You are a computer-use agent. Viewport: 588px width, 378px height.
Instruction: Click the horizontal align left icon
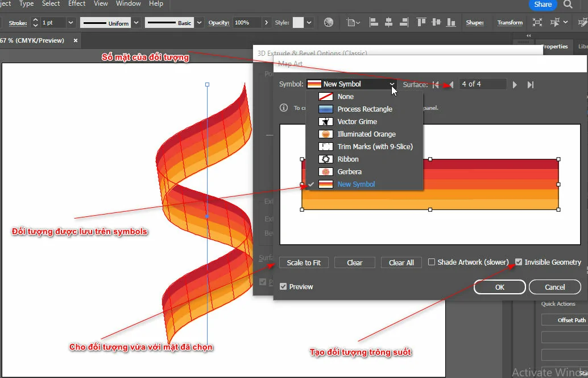click(x=374, y=23)
